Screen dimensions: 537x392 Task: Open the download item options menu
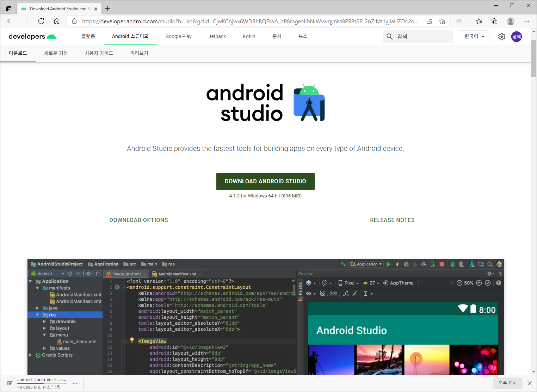pos(75,383)
